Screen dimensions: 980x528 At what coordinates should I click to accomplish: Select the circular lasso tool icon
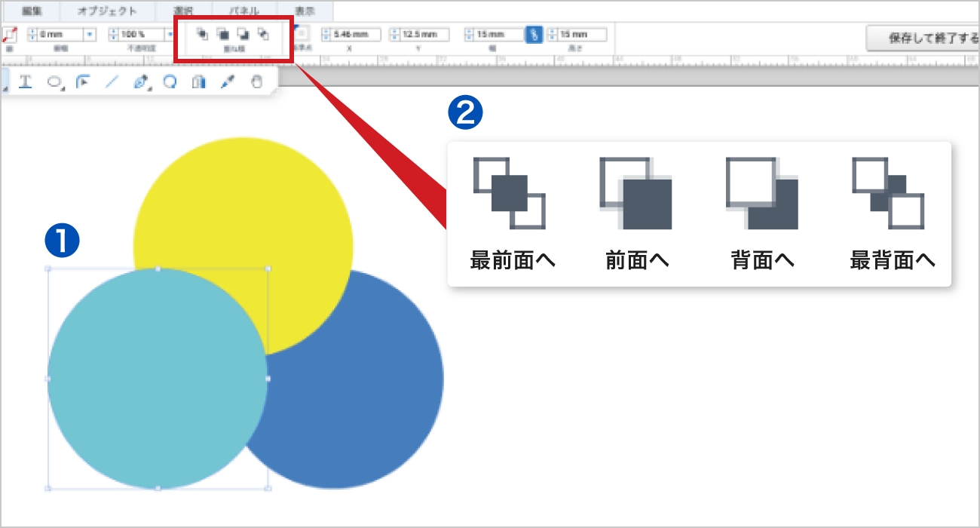tap(170, 82)
